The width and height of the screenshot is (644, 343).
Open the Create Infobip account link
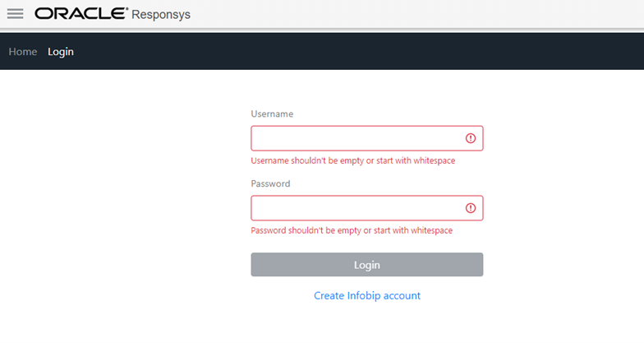(367, 295)
